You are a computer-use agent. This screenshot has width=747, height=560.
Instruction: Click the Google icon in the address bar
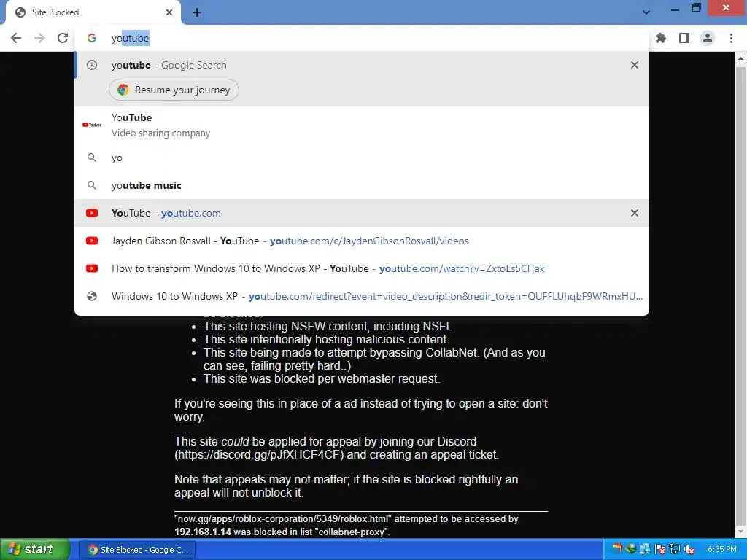tap(92, 38)
